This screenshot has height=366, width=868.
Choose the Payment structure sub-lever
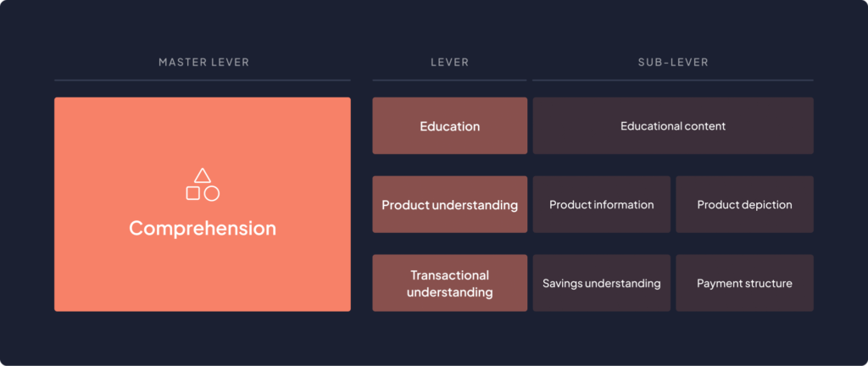click(x=744, y=284)
